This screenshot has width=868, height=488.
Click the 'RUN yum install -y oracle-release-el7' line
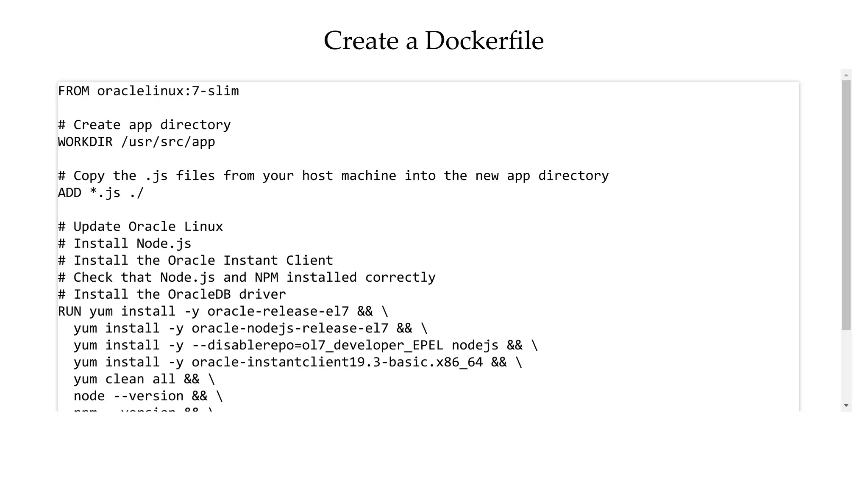[x=223, y=311]
